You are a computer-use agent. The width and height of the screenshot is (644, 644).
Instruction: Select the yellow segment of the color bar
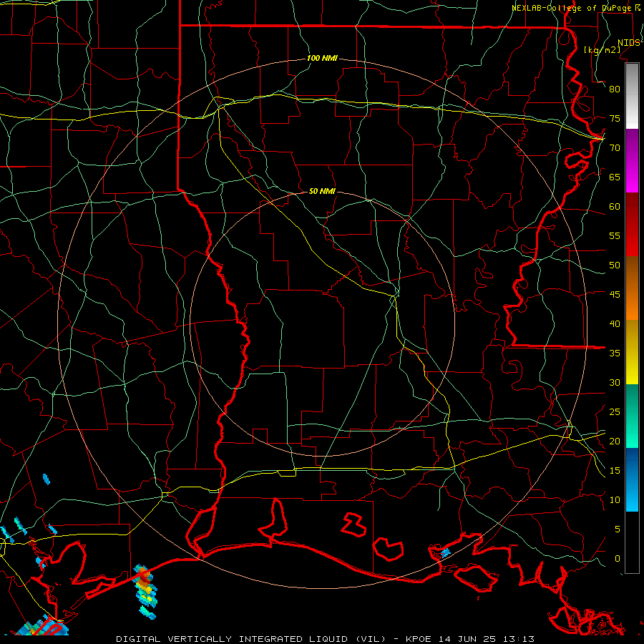pyautogui.click(x=632, y=352)
